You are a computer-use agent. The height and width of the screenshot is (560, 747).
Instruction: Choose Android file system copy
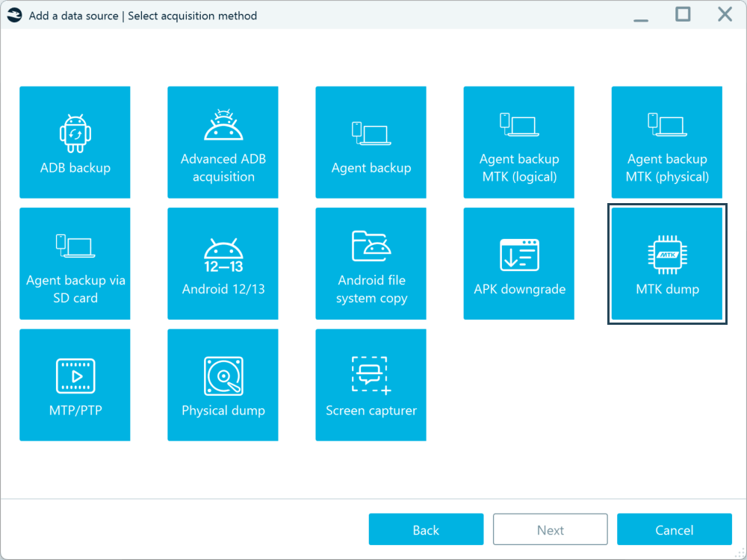[371, 264]
